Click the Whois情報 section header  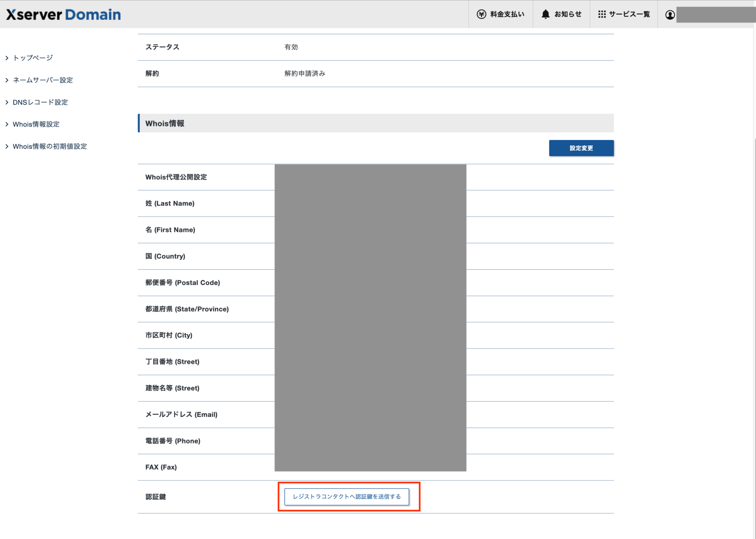click(x=165, y=123)
